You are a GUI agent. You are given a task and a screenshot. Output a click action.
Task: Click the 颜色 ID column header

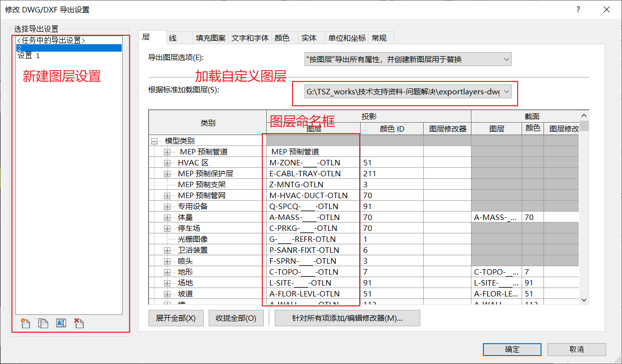392,129
